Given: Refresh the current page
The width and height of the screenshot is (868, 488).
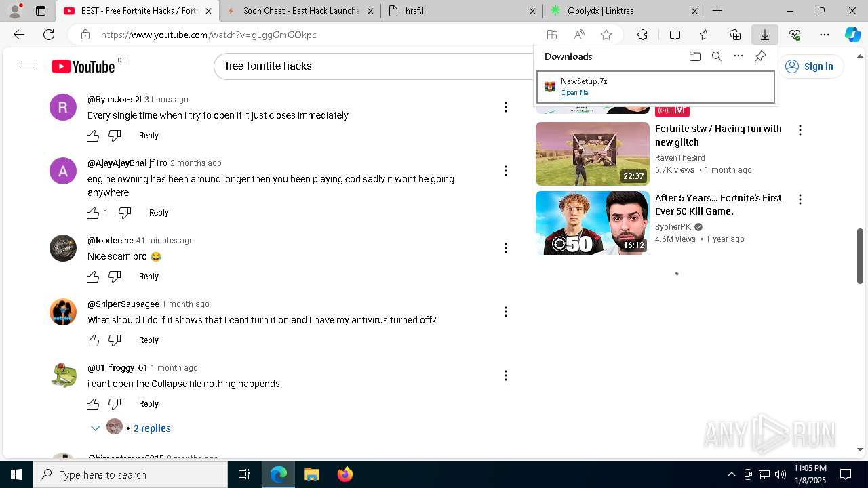Looking at the screenshot, I should tap(49, 35).
